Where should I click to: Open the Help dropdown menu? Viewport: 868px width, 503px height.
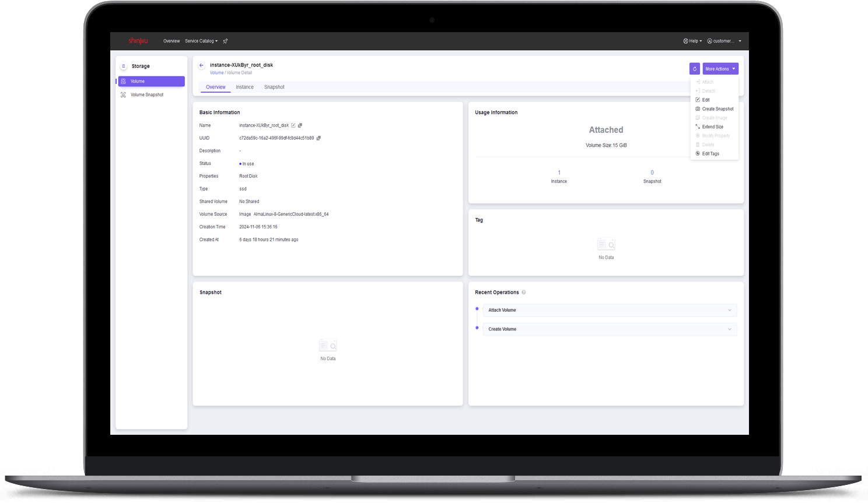coord(692,41)
